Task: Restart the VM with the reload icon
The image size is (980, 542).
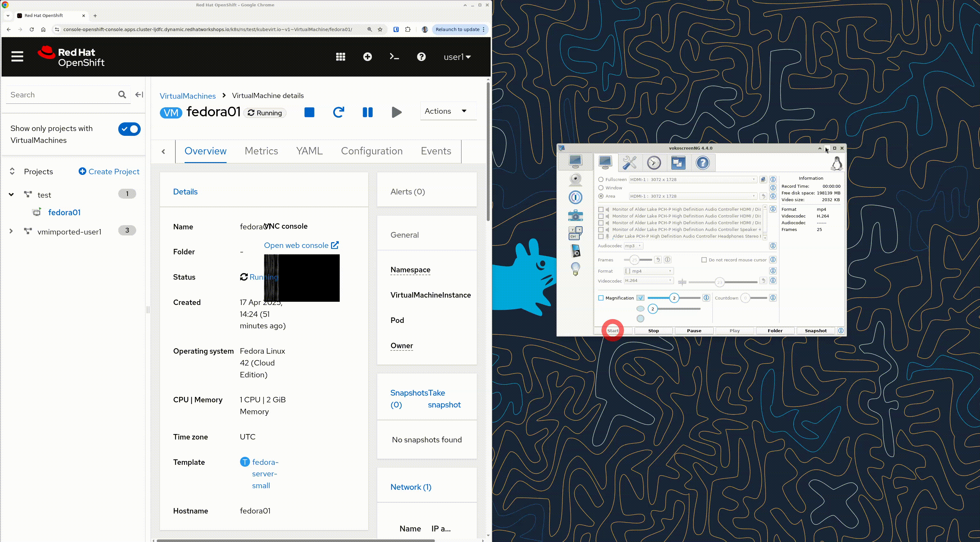Action: [338, 112]
